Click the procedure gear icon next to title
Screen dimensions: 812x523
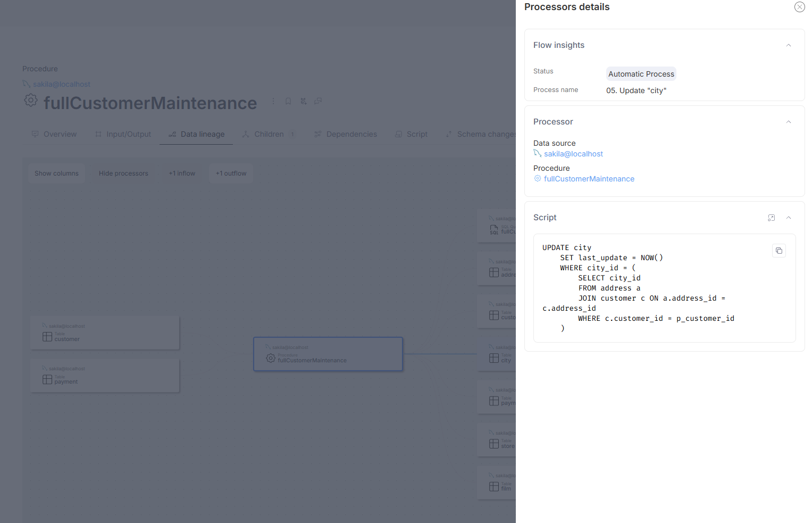click(31, 100)
